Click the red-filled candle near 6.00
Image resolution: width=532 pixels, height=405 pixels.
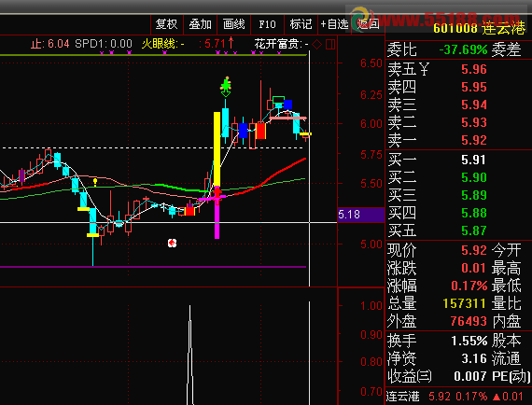click(261, 131)
